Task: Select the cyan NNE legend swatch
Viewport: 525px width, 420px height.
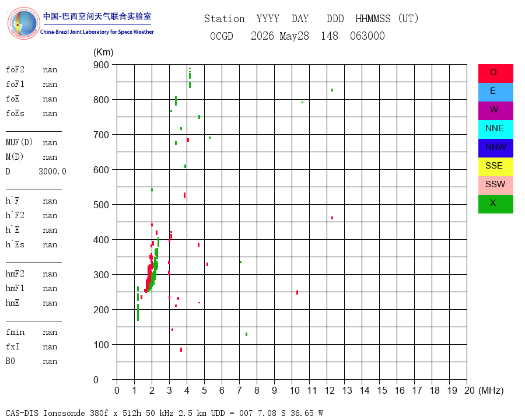Action: 495,129
